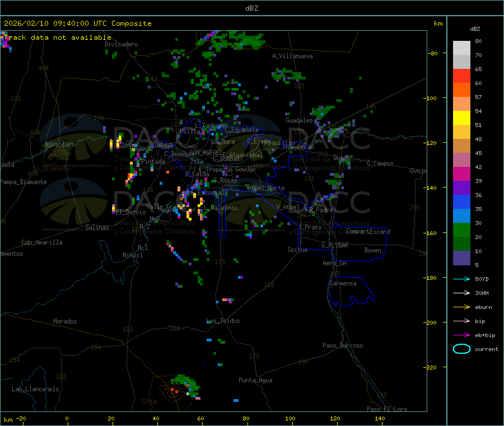The image size is (504, 426).
Task: Click the Salinas map label
Action: pos(97,227)
